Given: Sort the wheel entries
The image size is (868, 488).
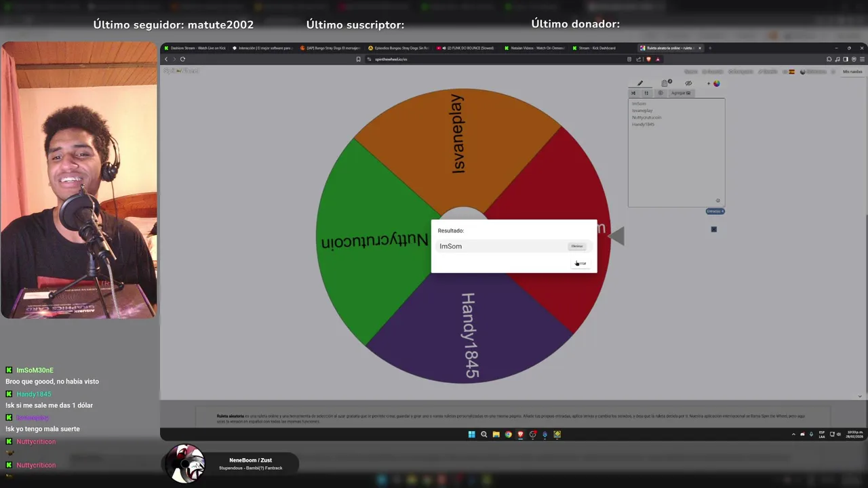Looking at the screenshot, I should 646,93.
